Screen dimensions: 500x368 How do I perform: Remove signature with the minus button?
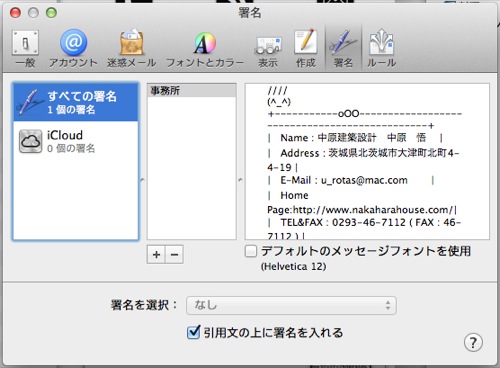click(174, 255)
